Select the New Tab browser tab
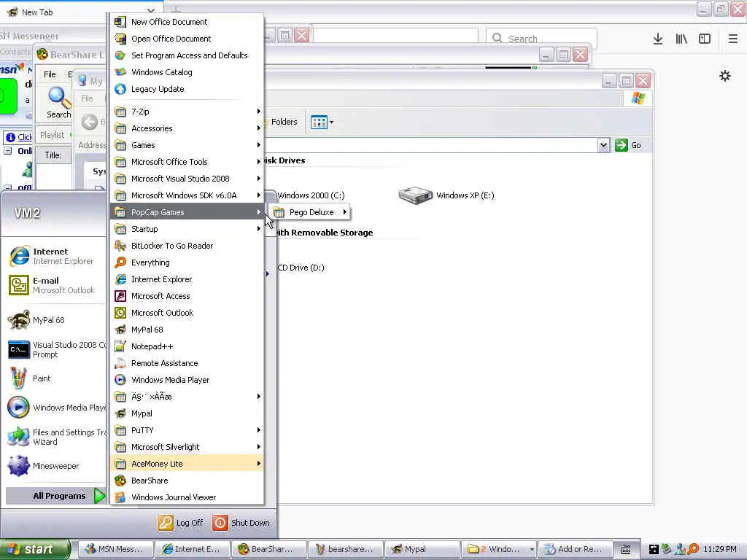 (81, 12)
